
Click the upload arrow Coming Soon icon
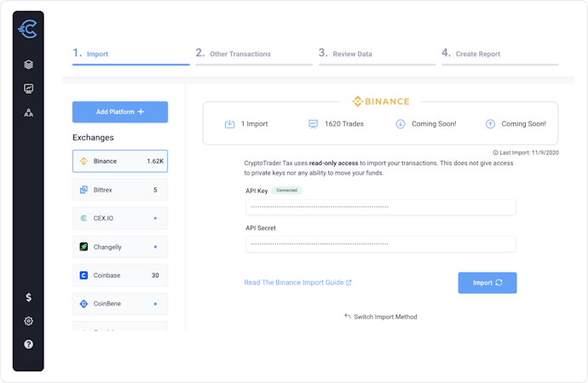tap(490, 124)
